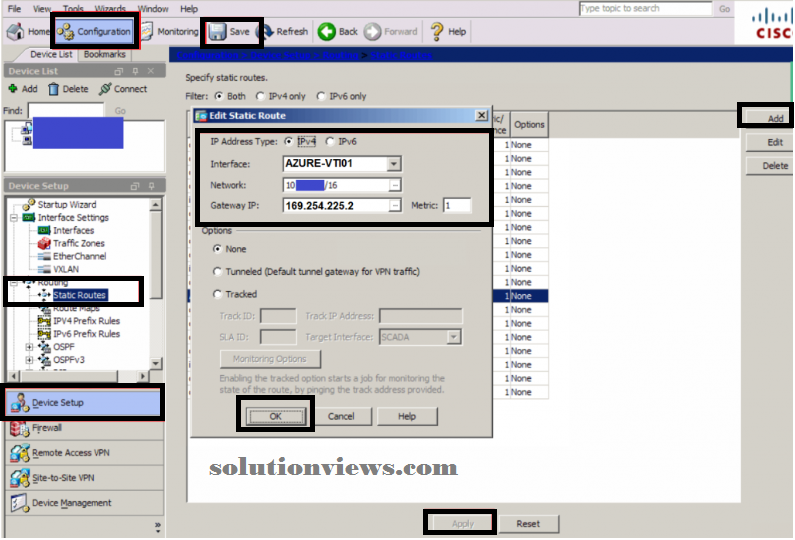Open Remote Access VPN section icon
Screen dimensions: 795x540
tap(20, 453)
